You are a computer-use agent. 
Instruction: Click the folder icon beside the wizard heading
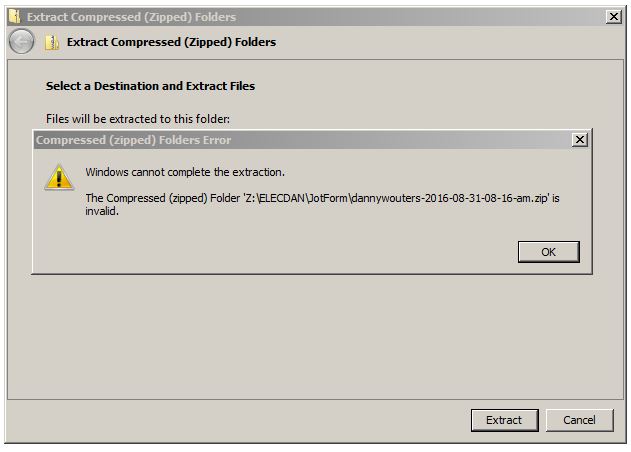click(x=52, y=43)
